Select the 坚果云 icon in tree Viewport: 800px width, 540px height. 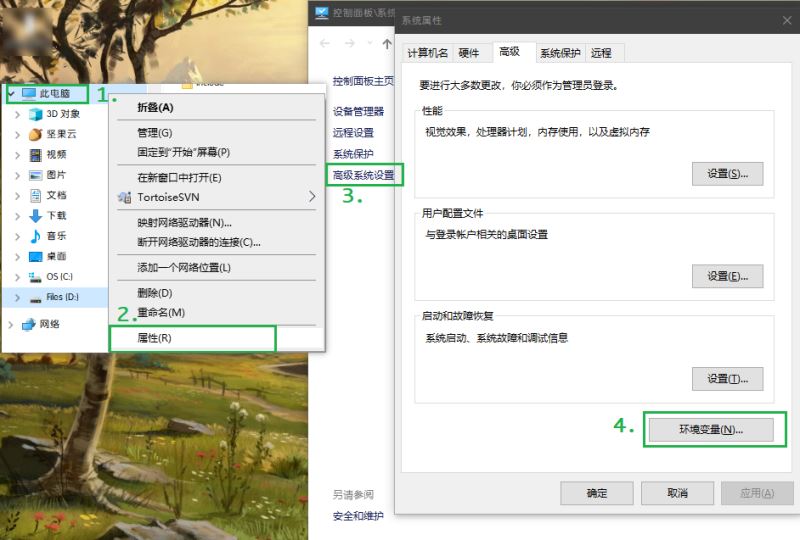pyautogui.click(x=36, y=134)
